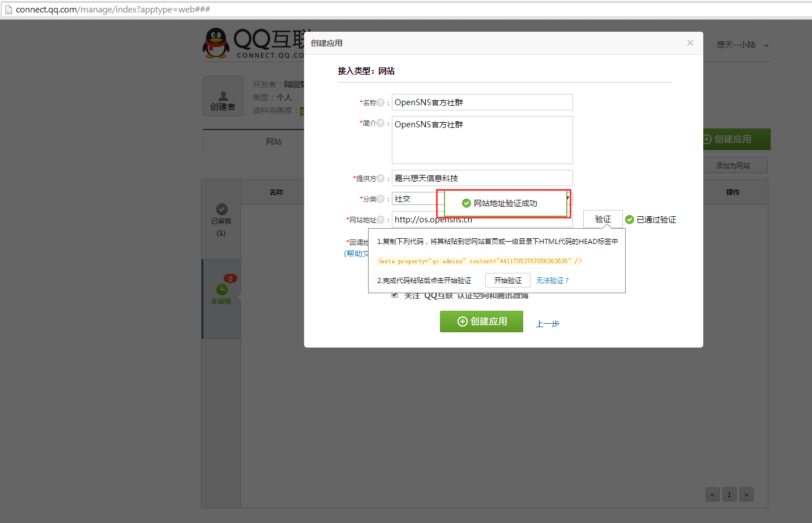Go to previous page with < button

[712, 494]
